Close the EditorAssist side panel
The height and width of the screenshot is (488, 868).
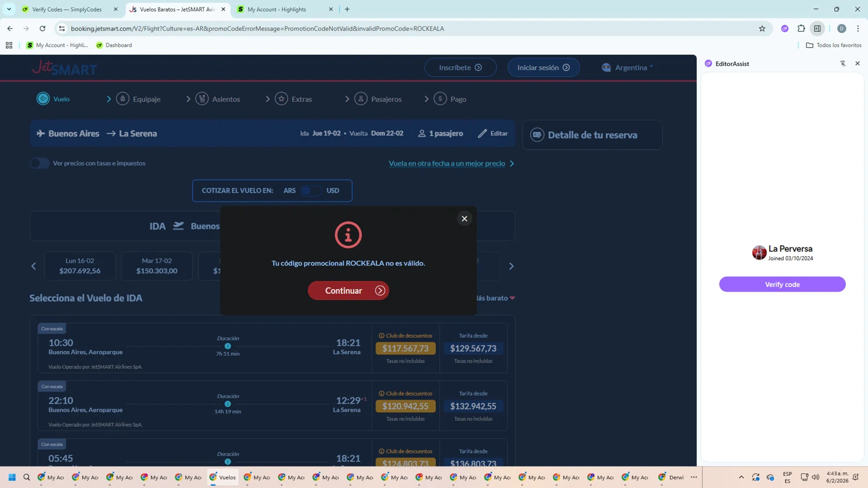point(858,64)
